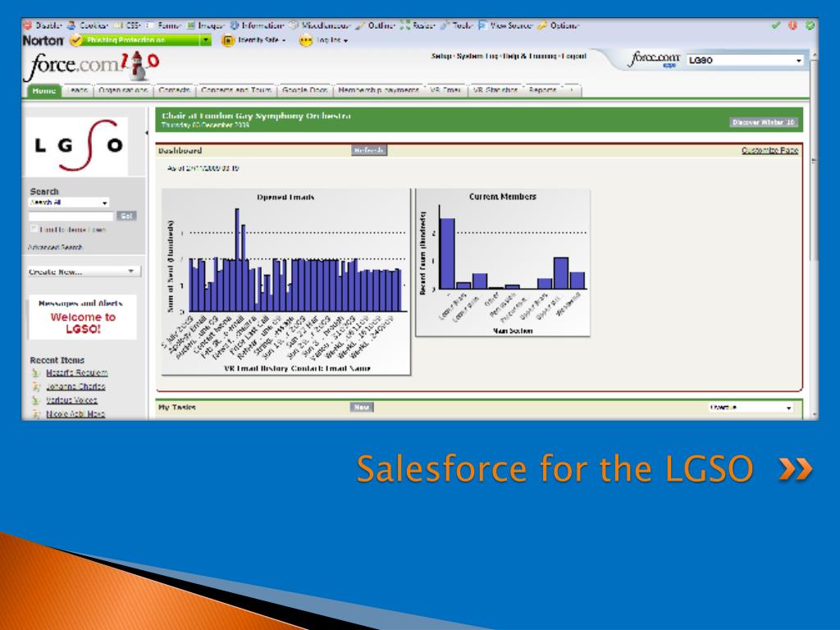The image size is (840, 630).
Task: Click the View Source toolbar item
Action: click(x=505, y=25)
